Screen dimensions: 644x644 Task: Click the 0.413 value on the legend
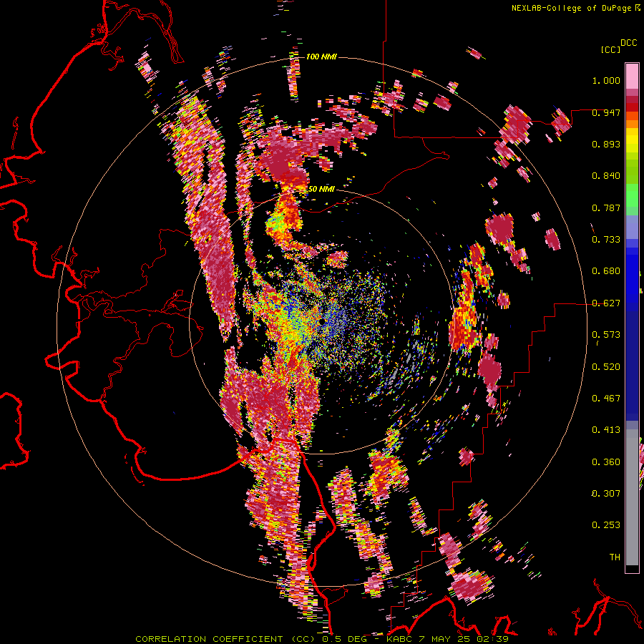click(x=606, y=430)
